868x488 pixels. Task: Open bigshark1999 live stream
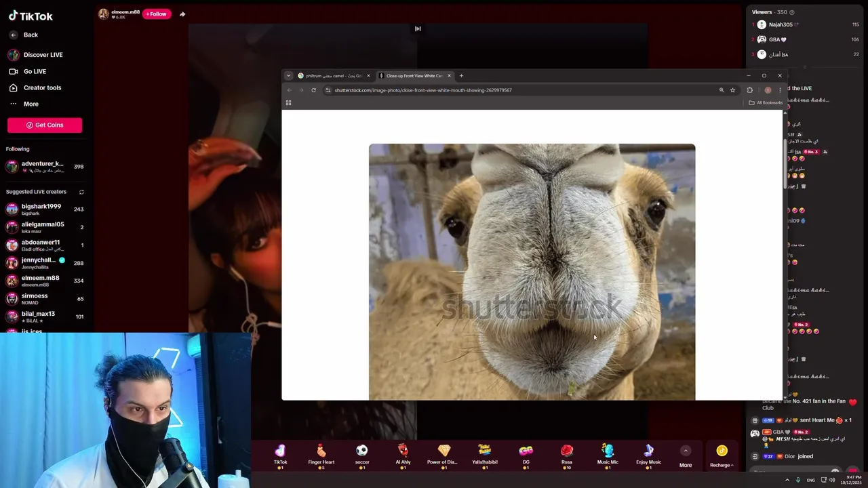(44, 209)
